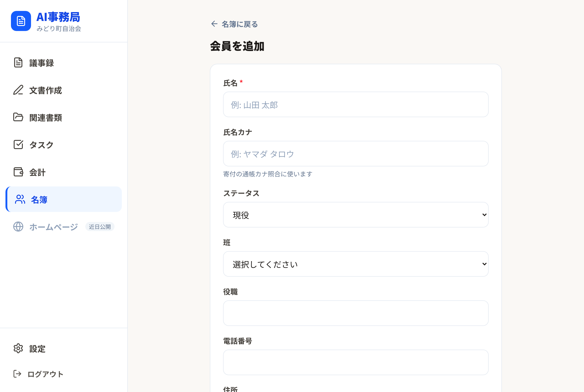
Task: Click the 近日公開 badge
Action: pos(100,227)
